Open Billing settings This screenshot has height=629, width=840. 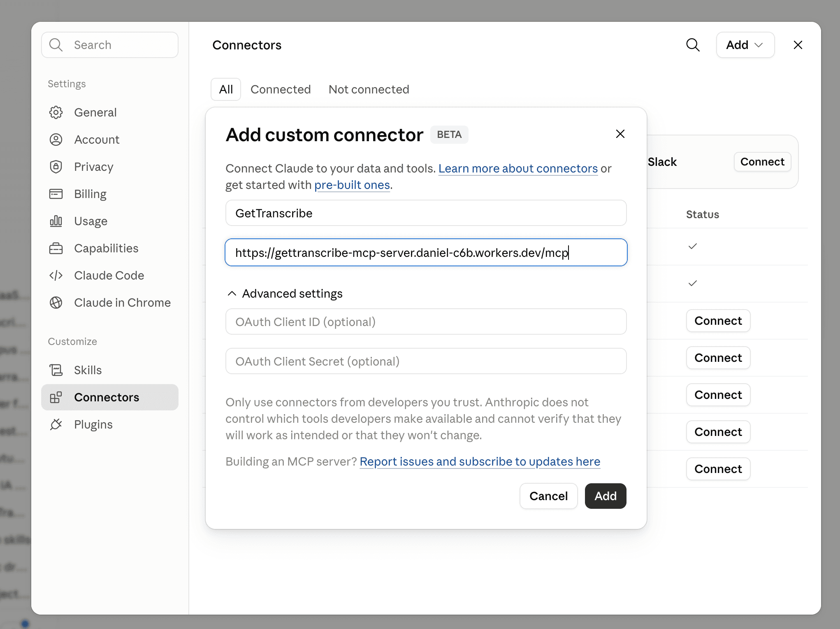point(110,194)
